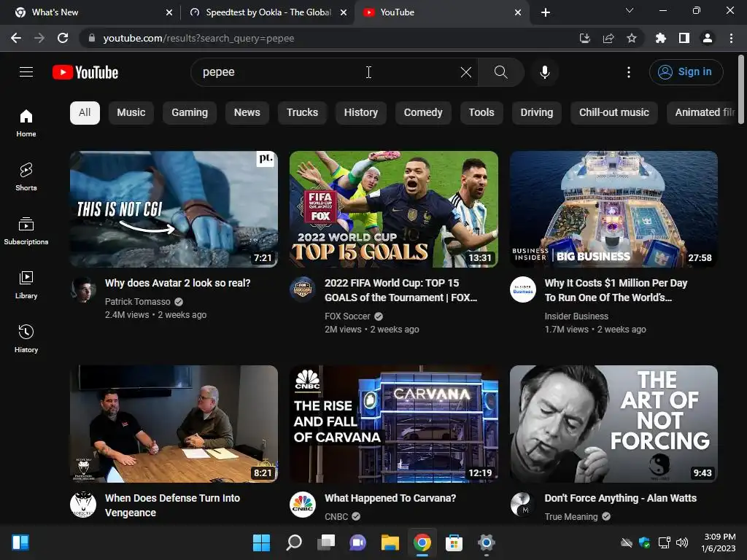This screenshot has width=747, height=560.
Task: Bookmark this page with star icon
Action: click(x=632, y=38)
